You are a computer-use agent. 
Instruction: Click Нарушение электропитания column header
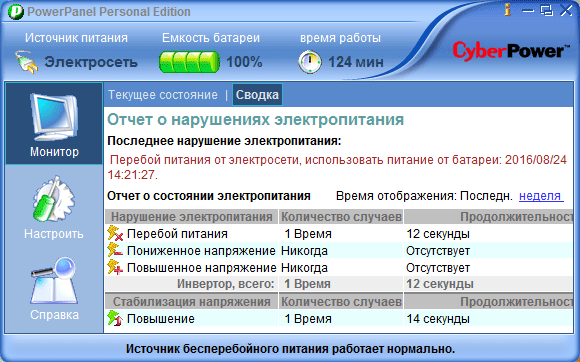pyautogui.click(x=192, y=217)
